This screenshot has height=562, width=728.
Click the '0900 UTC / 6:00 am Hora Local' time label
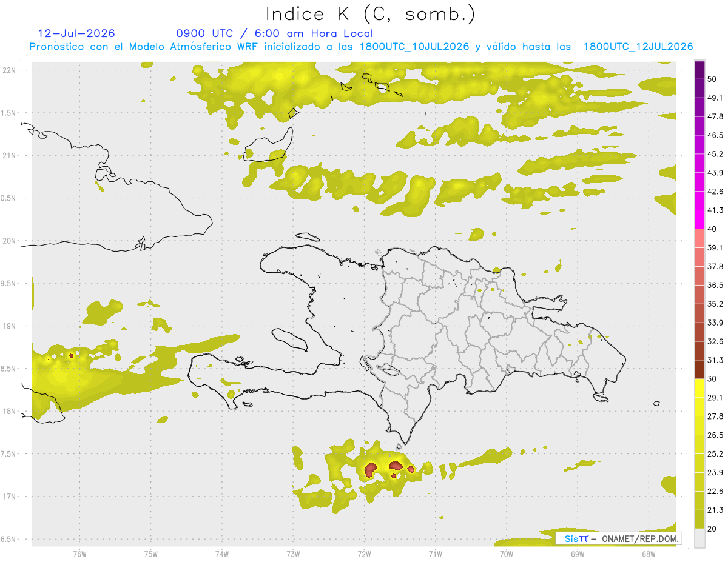(x=274, y=33)
